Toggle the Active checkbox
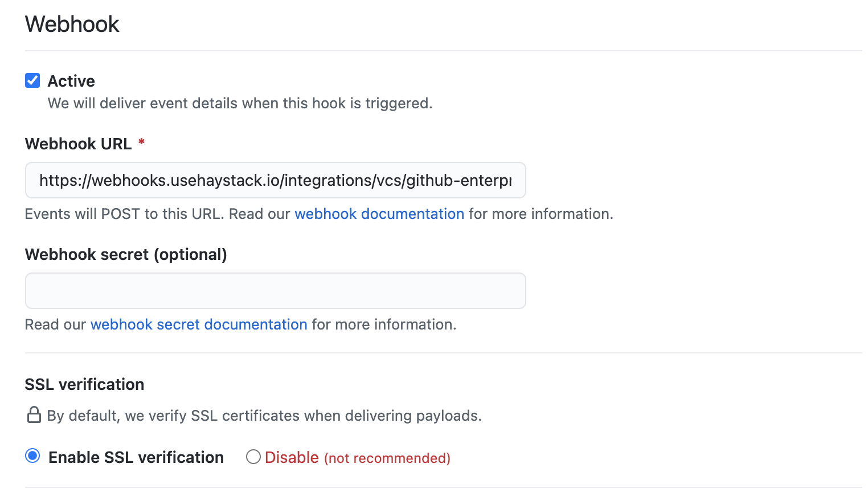The width and height of the screenshot is (868, 488). pyautogui.click(x=32, y=81)
